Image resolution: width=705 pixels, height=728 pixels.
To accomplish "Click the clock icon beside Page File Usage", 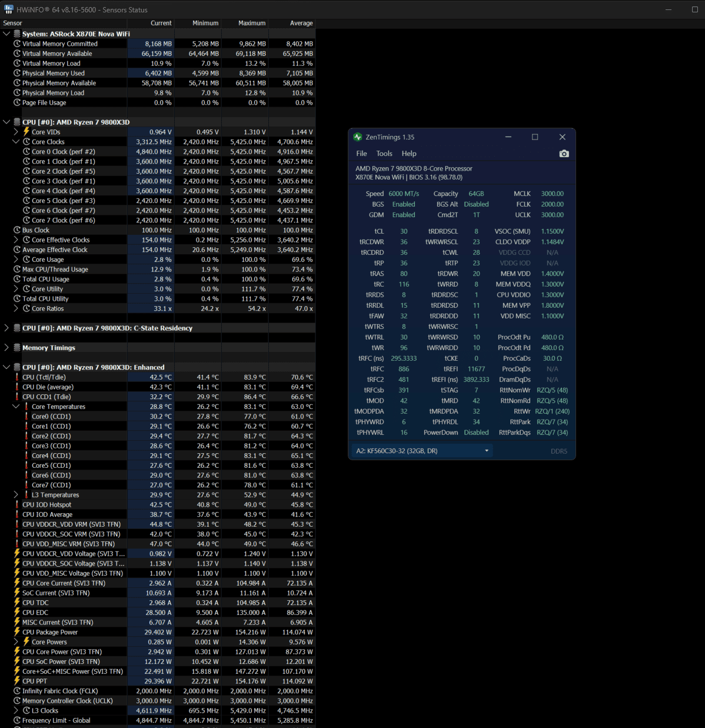I will point(17,102).
